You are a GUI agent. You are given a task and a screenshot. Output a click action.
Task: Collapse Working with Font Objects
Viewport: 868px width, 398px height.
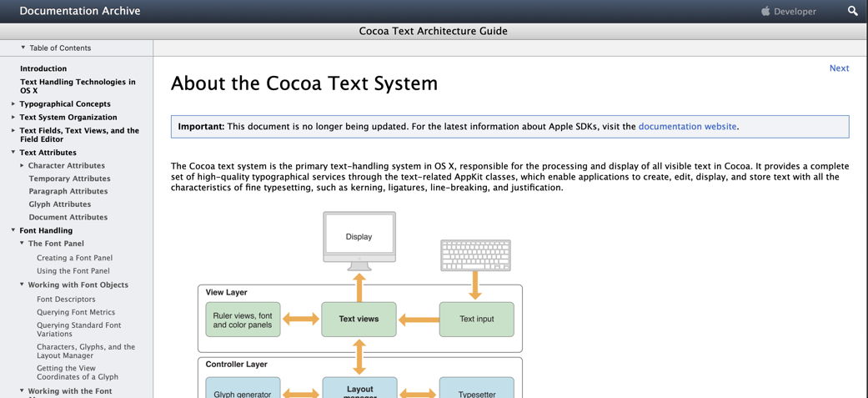(23, 285)
